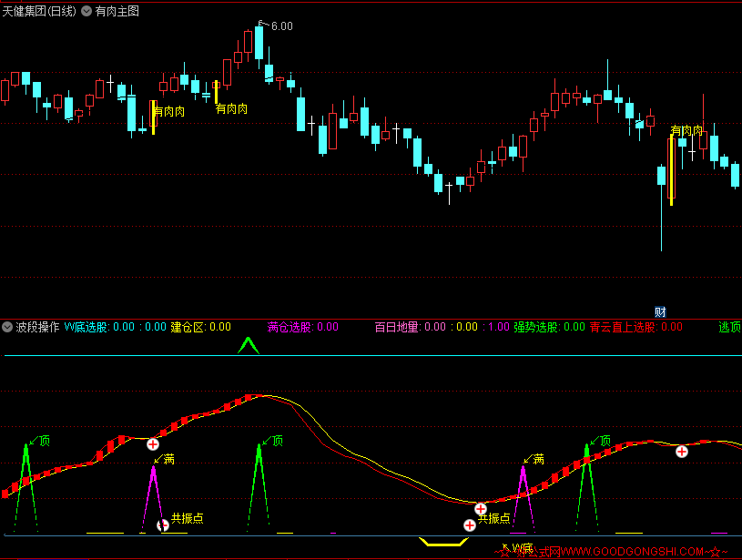
Task: Click the yellow W-bottom bracket marker
Action: click(443, 542)
